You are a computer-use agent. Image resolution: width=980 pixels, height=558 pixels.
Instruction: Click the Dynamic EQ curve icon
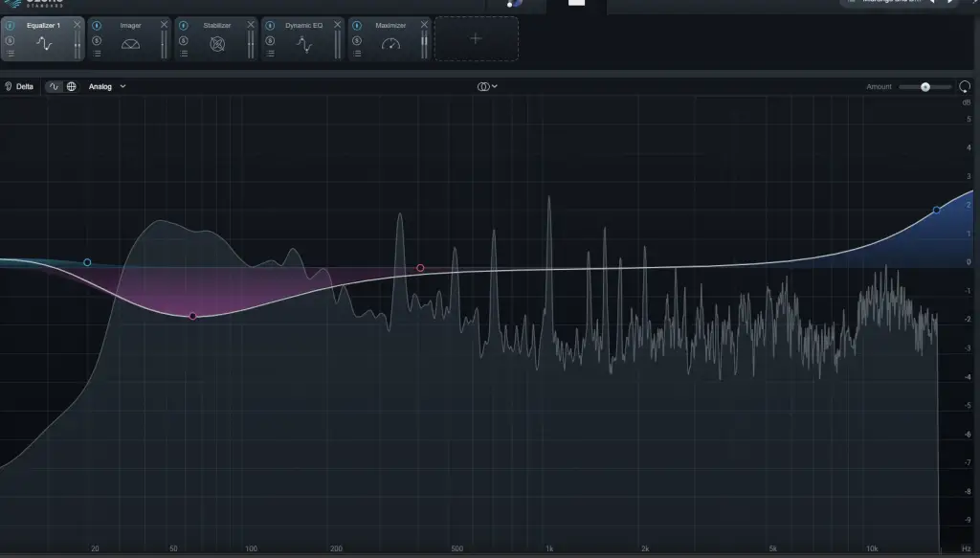[x=303, y=44]
